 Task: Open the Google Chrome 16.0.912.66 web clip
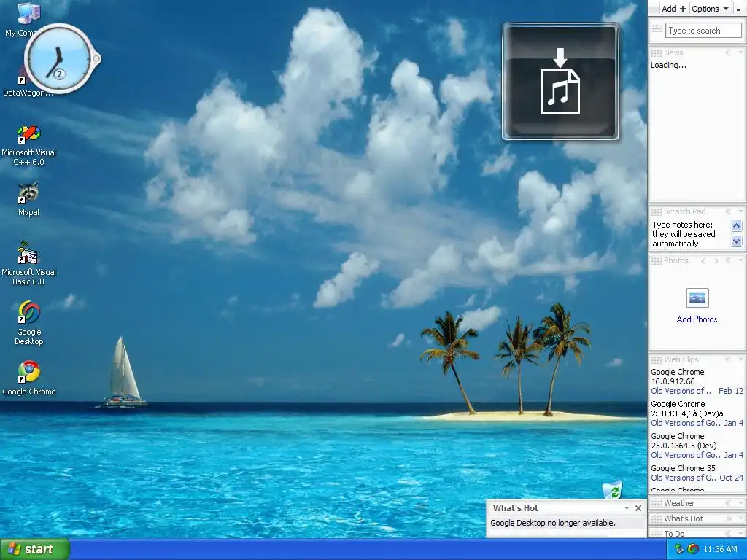click(678, 377)
